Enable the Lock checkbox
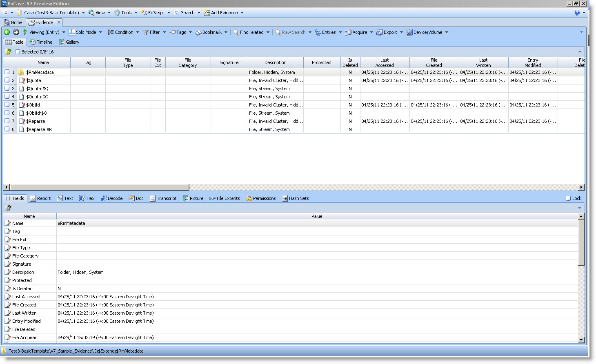Viewport: 596px width, 364px height. coord(568,198)
